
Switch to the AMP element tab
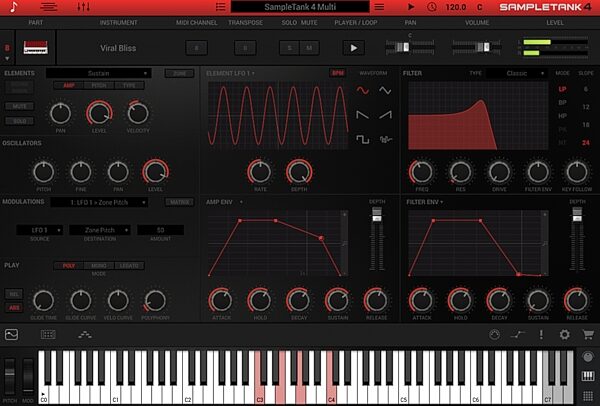point(68,85)
